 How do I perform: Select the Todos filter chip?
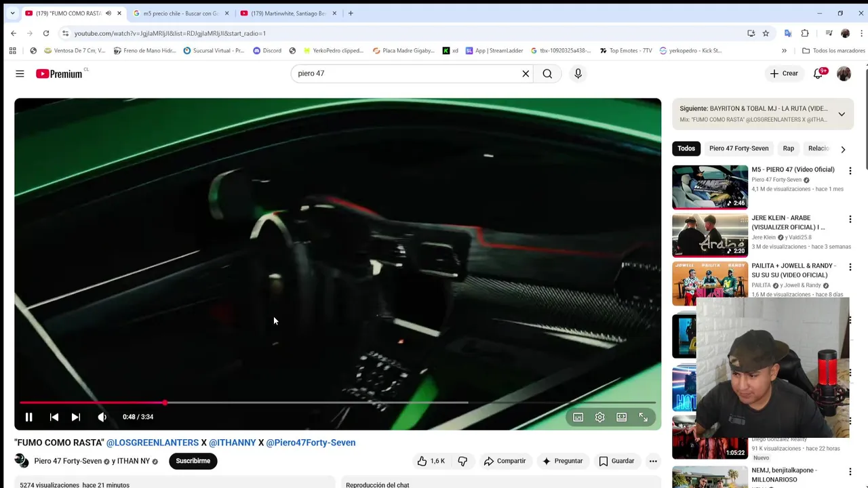pyautogui.click(x=686, y=148)
